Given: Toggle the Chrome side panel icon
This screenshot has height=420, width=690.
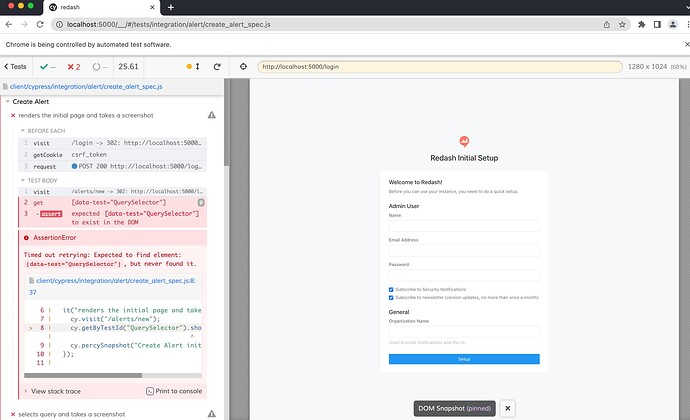Looking at the screenshot, I should point(657,25).
